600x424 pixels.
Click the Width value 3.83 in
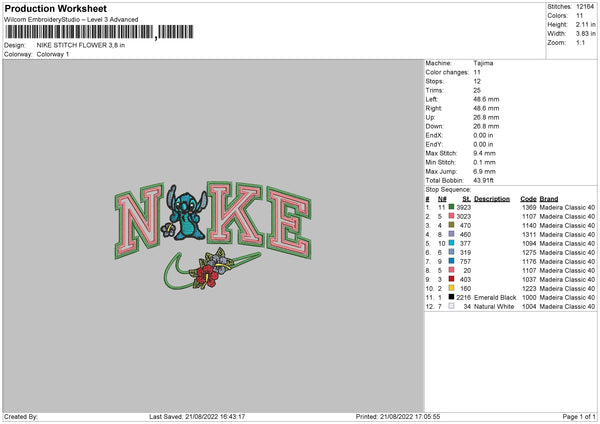pyautogui.click(x=585, y=34)
